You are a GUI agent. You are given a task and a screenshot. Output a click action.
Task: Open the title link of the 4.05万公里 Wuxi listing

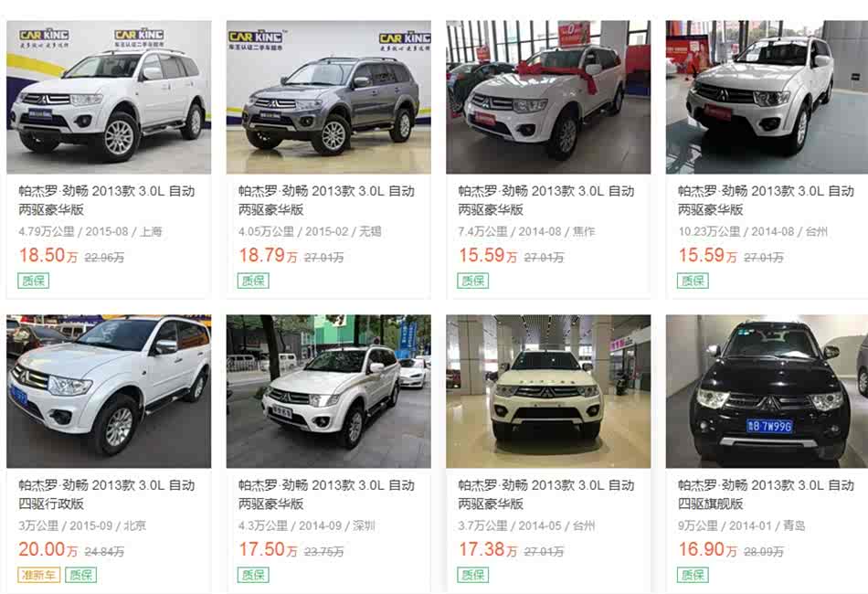coord(326,200)
